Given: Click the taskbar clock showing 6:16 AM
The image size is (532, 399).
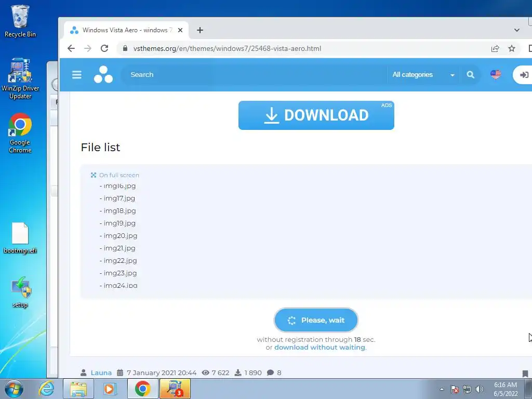Looking at the screenshot, I should [506, 389].
